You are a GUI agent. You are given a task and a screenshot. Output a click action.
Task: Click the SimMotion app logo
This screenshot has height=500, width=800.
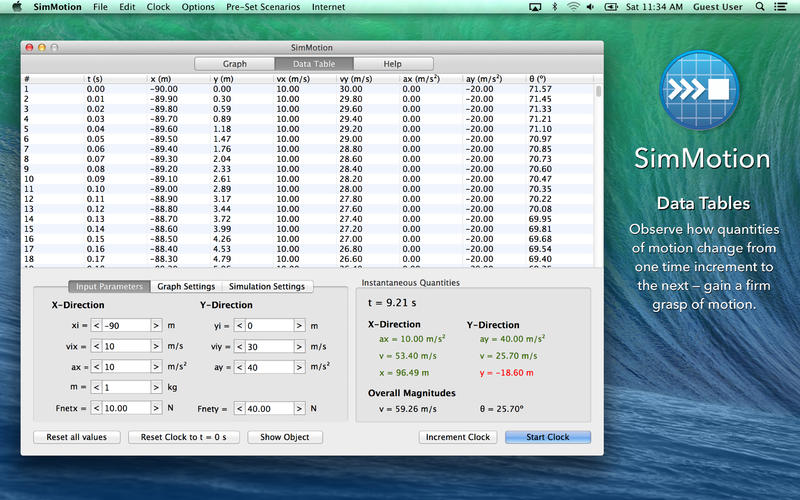(699, 90)
